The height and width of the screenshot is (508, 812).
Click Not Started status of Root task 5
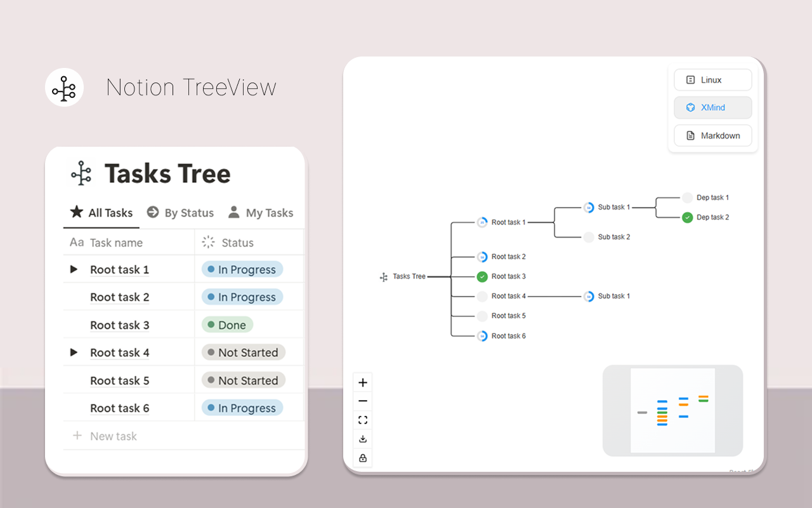coord(244,380)
